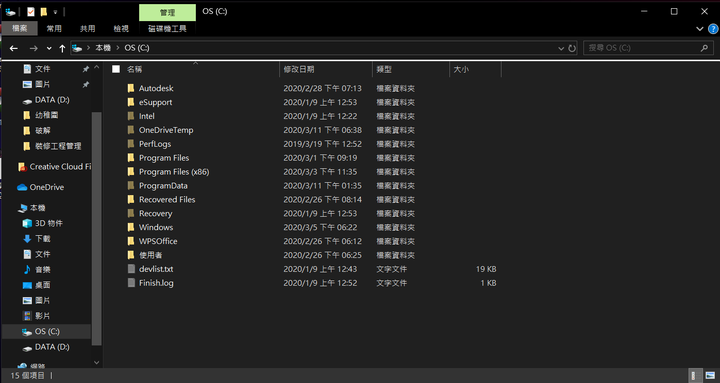This screenshot has width=720, height=383.
Task: Select the Finish.log file icon
Action: click(x=131, y=283)
